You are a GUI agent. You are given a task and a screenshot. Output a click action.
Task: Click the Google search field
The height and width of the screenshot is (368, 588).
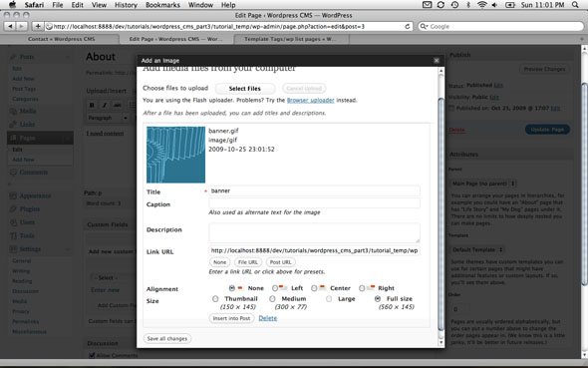(x=500, y=26)
